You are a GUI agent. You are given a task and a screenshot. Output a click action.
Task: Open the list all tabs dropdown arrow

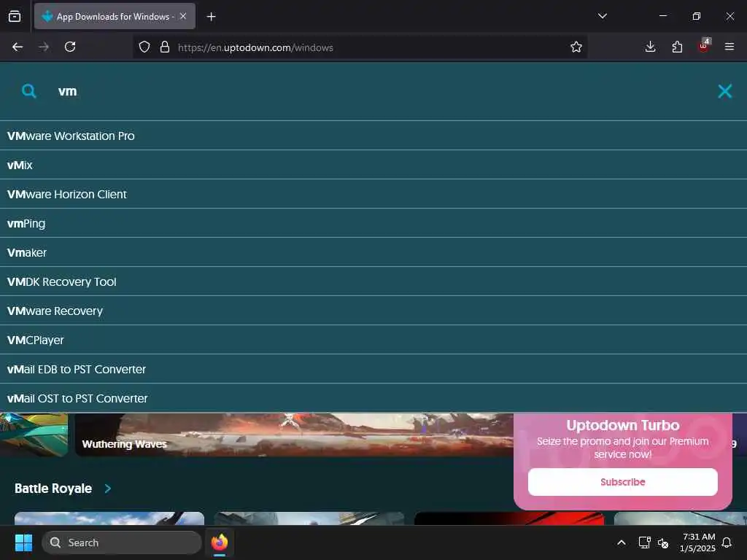[x=602, y=16]
